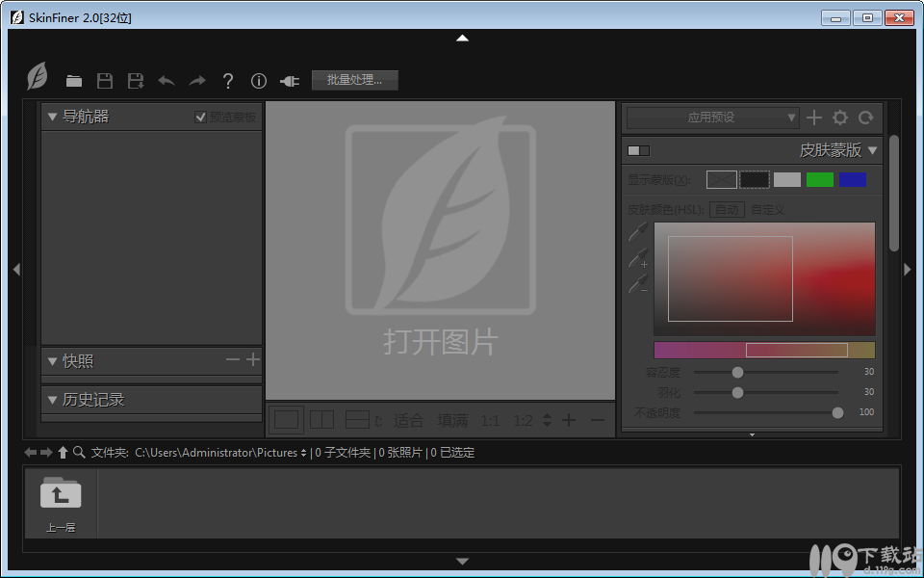Collapse the 历史记录 history panel

(x=52, y=400)
